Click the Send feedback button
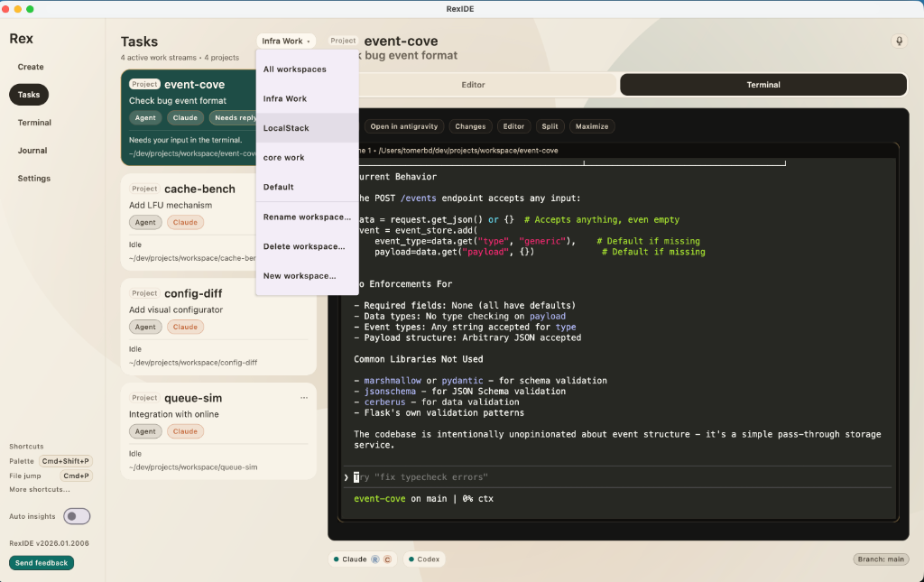Viewport: 924px width, 582px height. (x=41, y=562)
